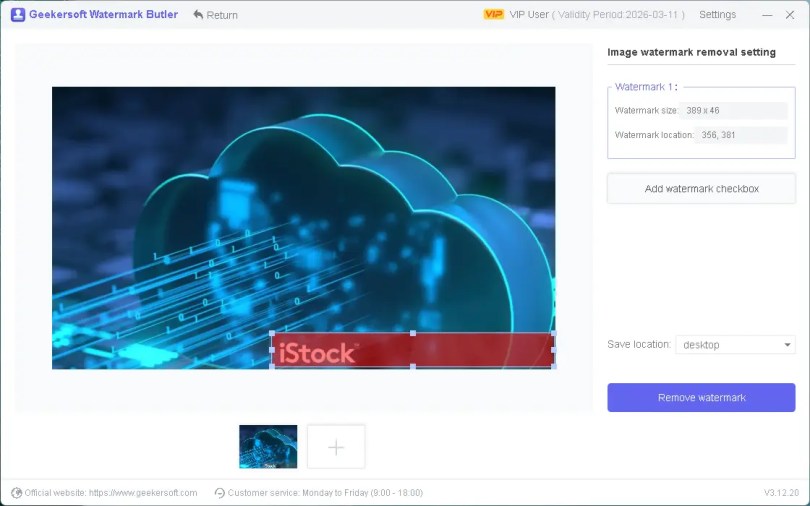This screenshot has width=810, height=506.
Task: Click the Remove watermark button
Action: [701, 398]
